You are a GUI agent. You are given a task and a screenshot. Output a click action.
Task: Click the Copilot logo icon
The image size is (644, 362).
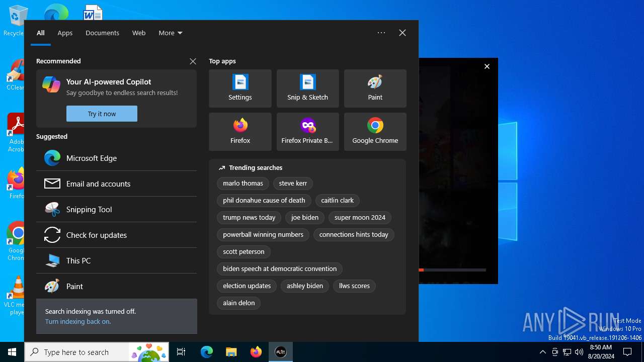point(51,84)
